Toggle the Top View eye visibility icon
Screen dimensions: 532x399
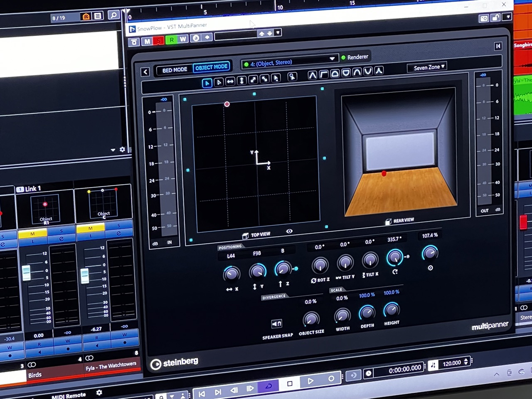(289, 231)
